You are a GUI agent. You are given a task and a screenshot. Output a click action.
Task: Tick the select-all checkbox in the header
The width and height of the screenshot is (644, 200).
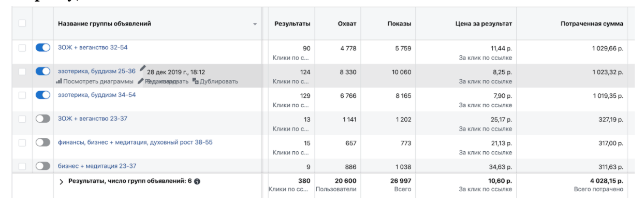point(22,23)
